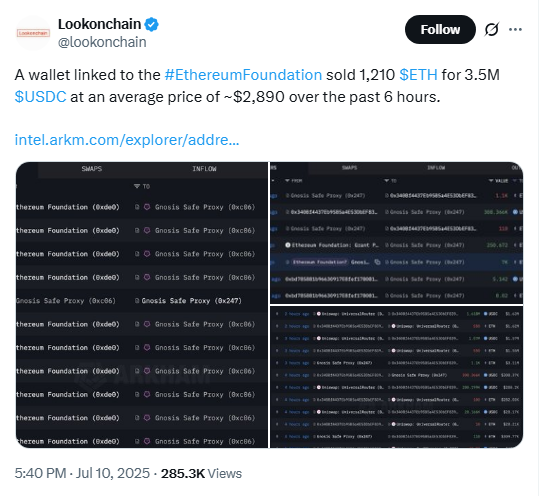This screenshot has height=496, width=541.
Task: Open the Grok slash-circle icon
Action: (491, 29)
